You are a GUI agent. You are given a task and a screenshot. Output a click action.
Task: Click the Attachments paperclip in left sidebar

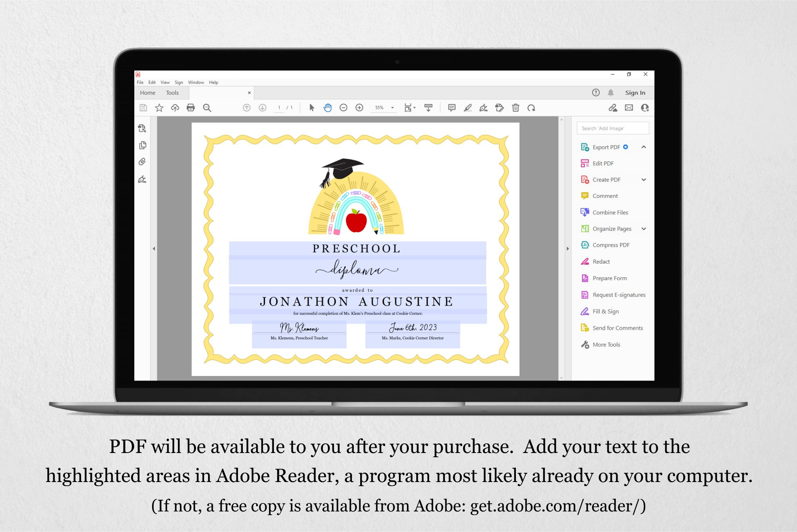(x=142, y=162)
